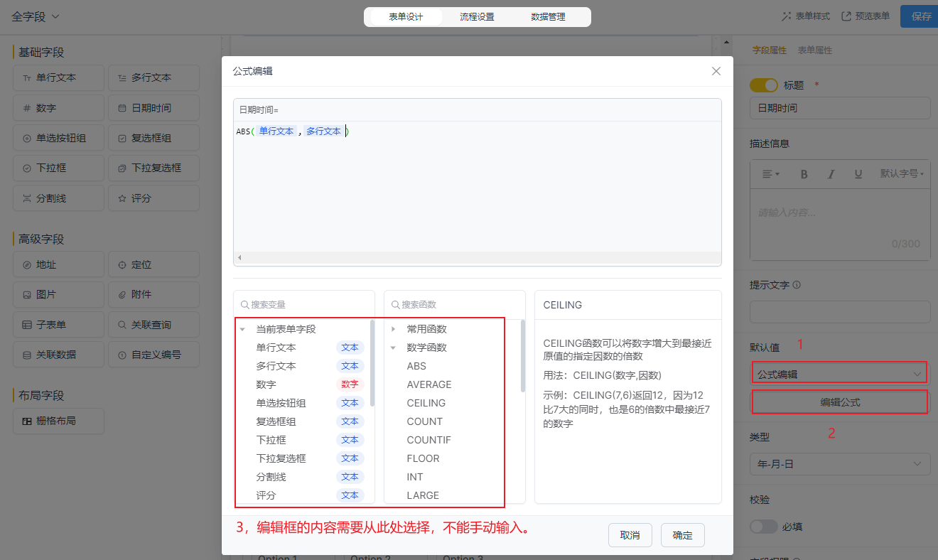The width and height of the screenshot is (938, 560).
Task: Switch to the 数据管理 tab
Action: pos(549,16)
